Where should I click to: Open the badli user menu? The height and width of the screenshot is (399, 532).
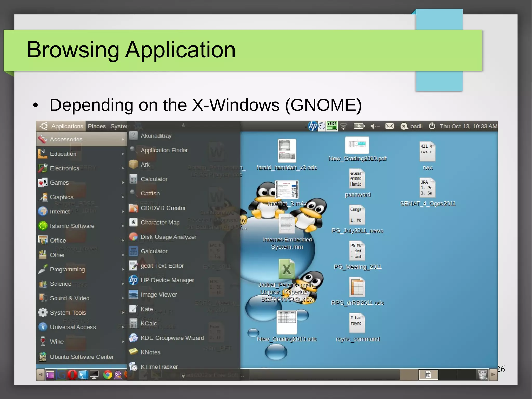(411, 126)
